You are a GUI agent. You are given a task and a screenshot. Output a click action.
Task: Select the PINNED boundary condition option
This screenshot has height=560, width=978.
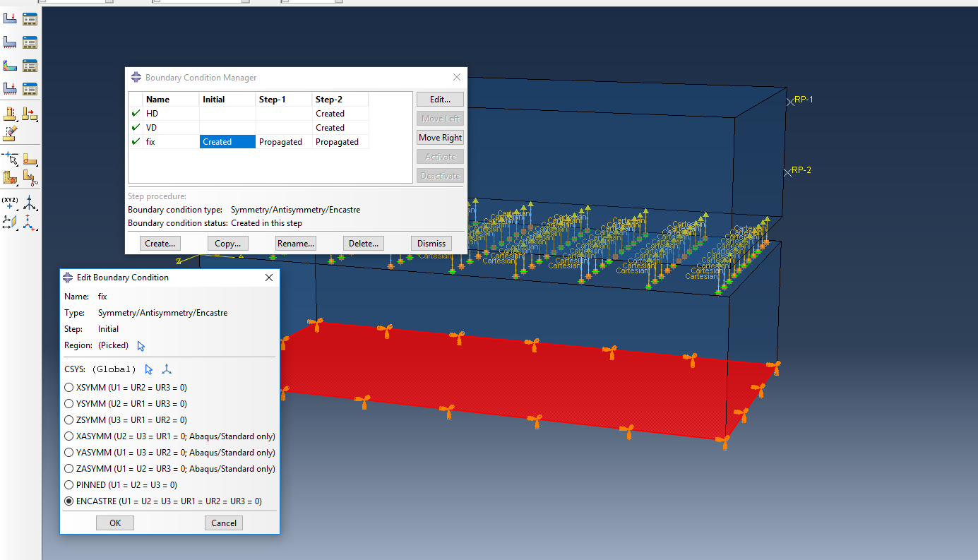(x=68, y=484)
